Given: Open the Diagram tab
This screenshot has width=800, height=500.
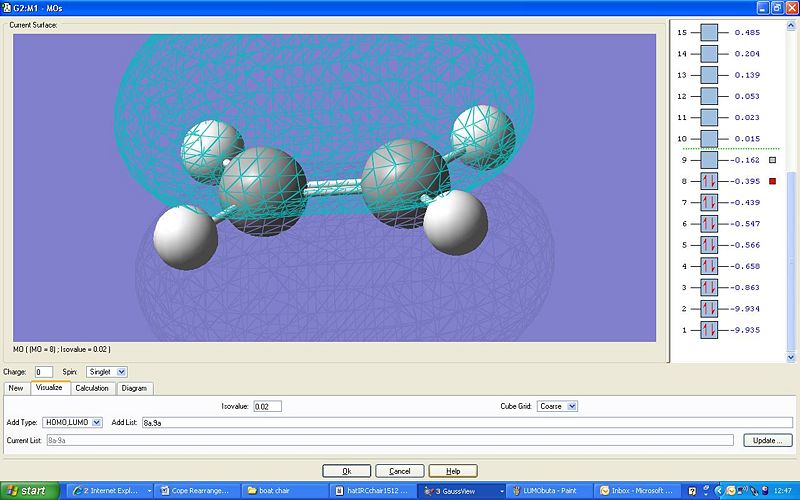Looking at the screenshot, I should coord(134,388).
